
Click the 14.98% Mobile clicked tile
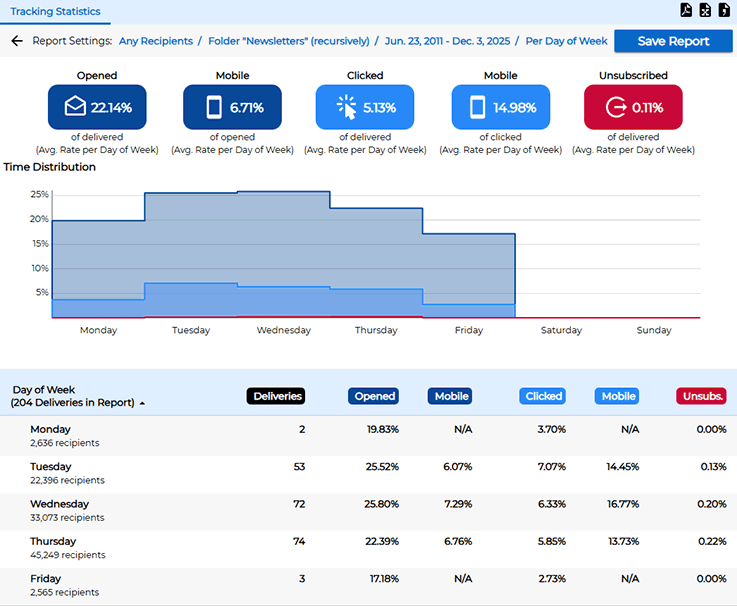click(x=500, y=107)
